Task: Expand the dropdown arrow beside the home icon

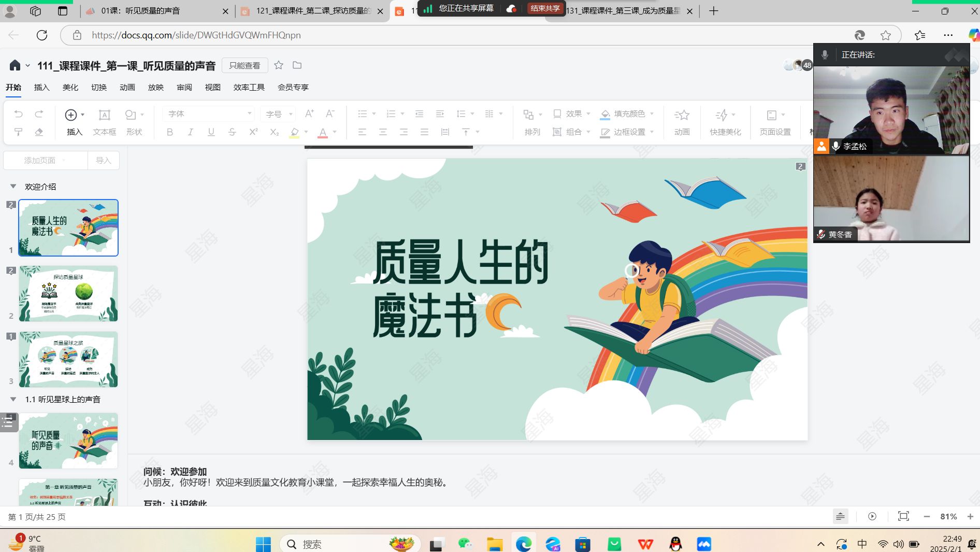Action: click(x=27, y=66)
